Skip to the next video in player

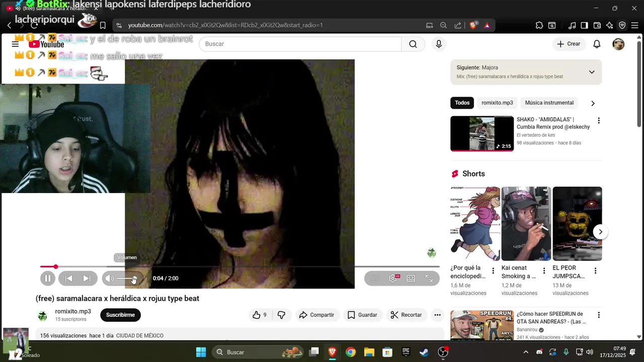click(87, 278)
